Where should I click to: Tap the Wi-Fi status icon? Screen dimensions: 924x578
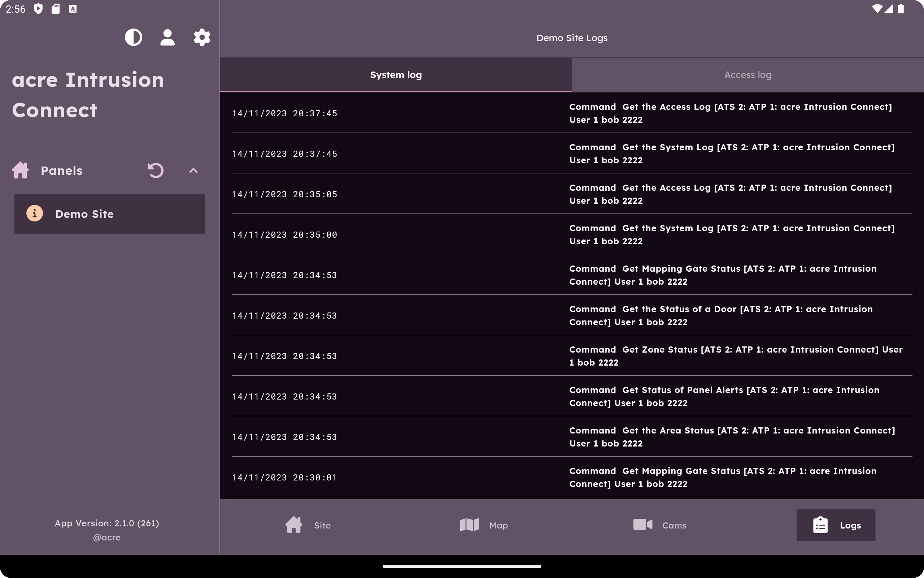pyautogui.click(x=877, y=8)
